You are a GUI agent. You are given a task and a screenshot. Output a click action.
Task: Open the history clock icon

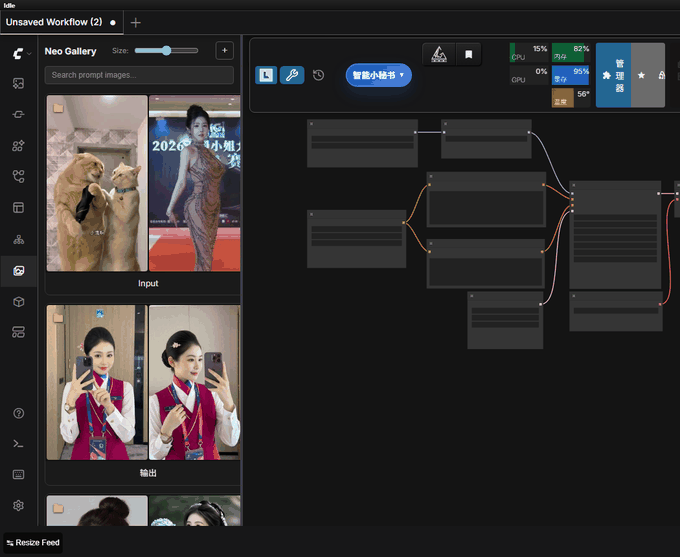[318, 75]
